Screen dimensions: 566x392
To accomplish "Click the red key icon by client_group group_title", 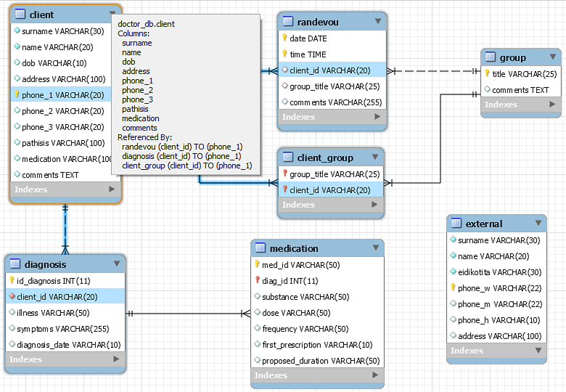I will 284,173.
